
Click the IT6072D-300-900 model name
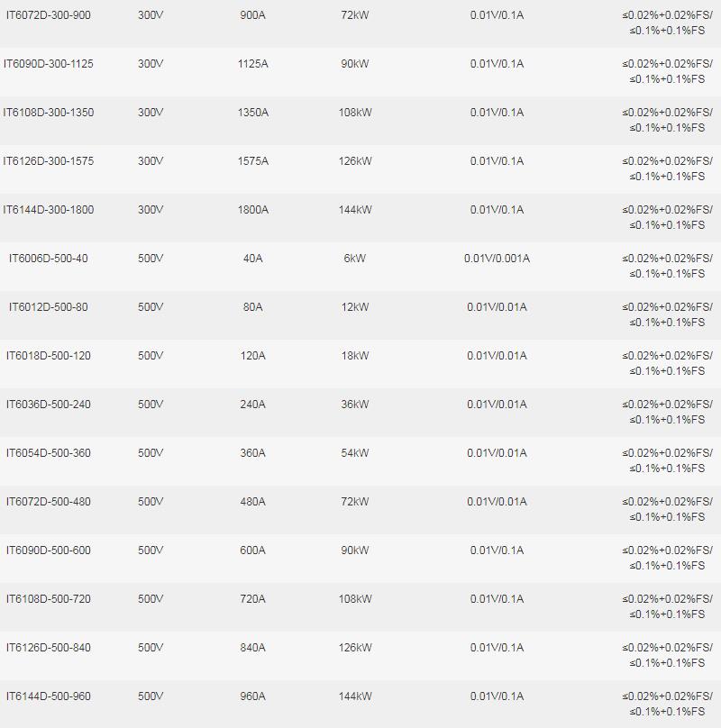coord(49,15)
